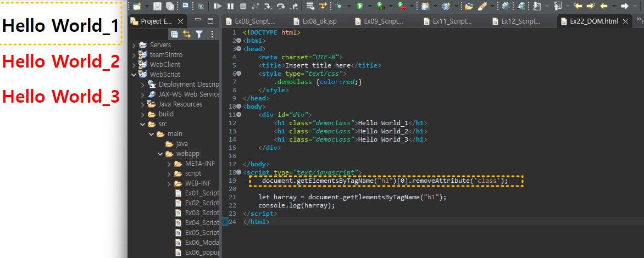Open dropdown arrow next to New icon
Screen dimensions: 644x258
click(x=147, y=6)
